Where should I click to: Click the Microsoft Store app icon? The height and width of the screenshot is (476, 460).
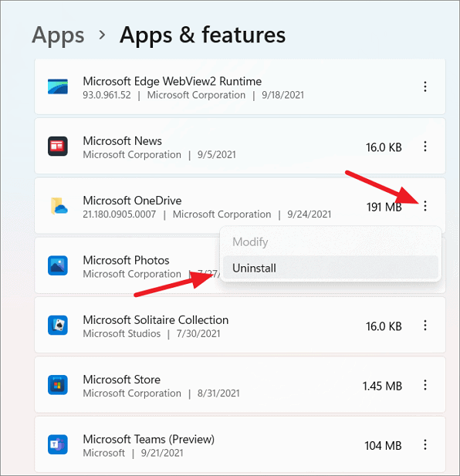(58, 385)
